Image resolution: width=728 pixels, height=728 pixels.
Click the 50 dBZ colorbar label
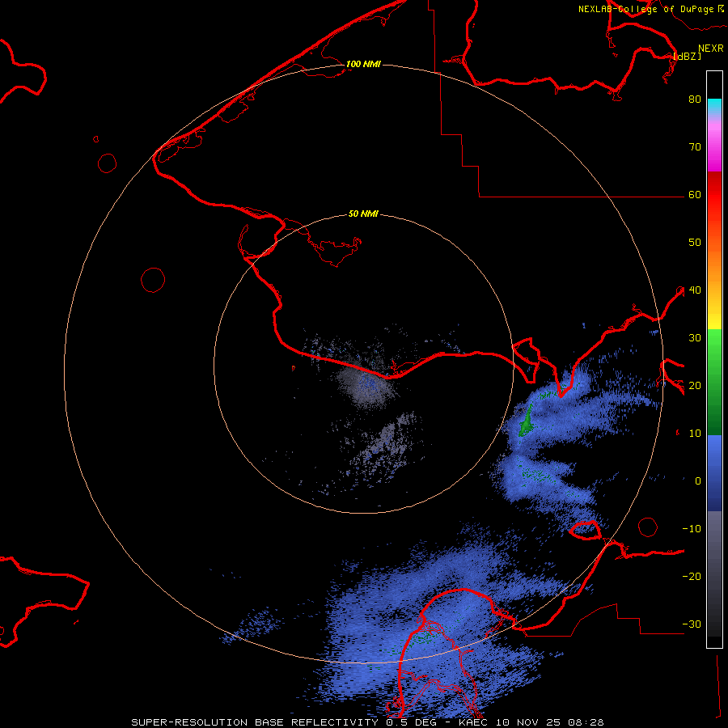pyautogui.click(x=695, y=243)
